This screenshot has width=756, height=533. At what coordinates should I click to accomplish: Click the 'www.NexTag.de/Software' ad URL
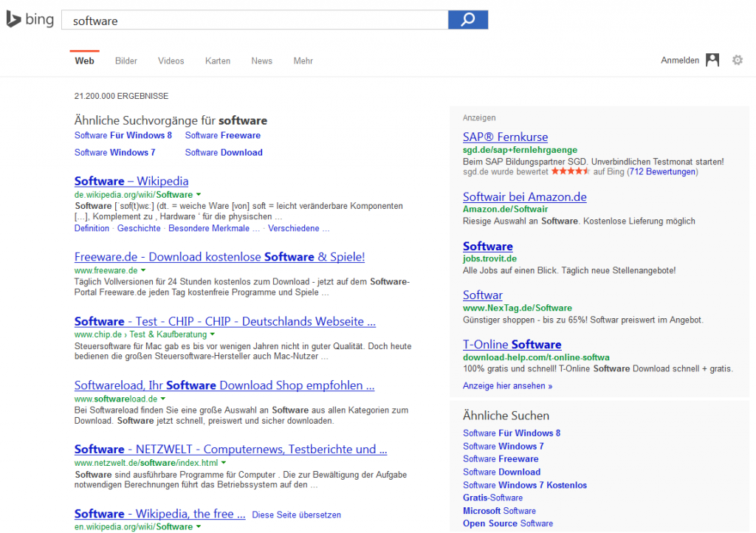pyautogui.click(x=518, y=308)
